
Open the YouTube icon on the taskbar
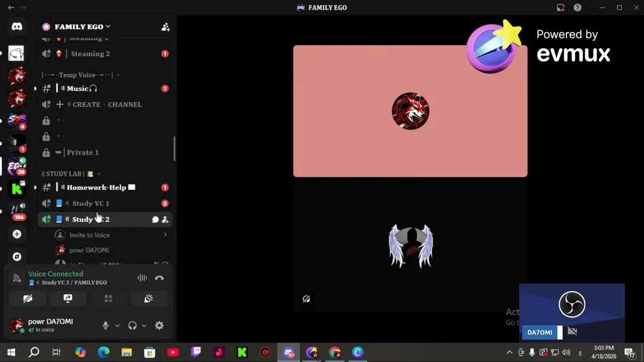(x=173, y=352)
